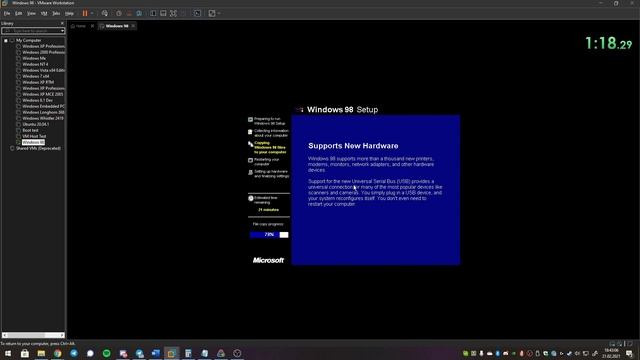Select Shared VMs (Deprecated) in the library
The image size is (640, 360).
click(38, 148)
